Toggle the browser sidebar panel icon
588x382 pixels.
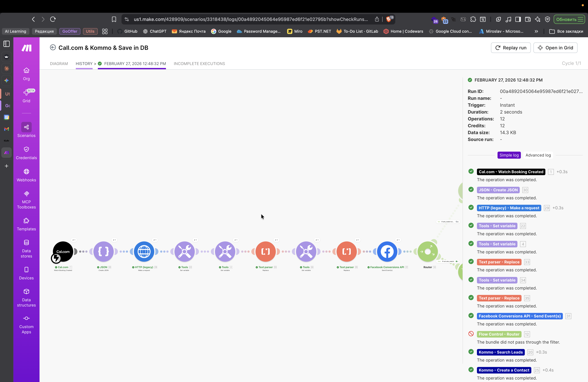(x=7, y=44)
